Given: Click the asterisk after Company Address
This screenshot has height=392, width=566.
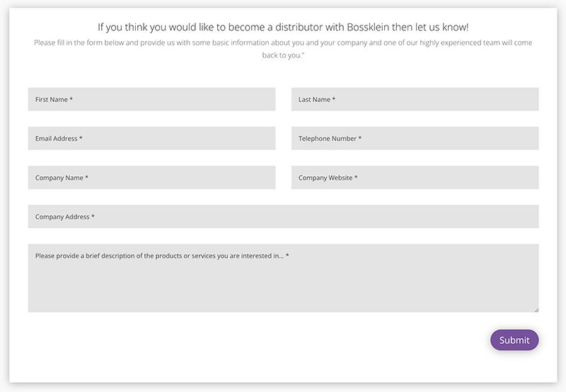Looking at the screenshot, I should [x=93, y=216].
